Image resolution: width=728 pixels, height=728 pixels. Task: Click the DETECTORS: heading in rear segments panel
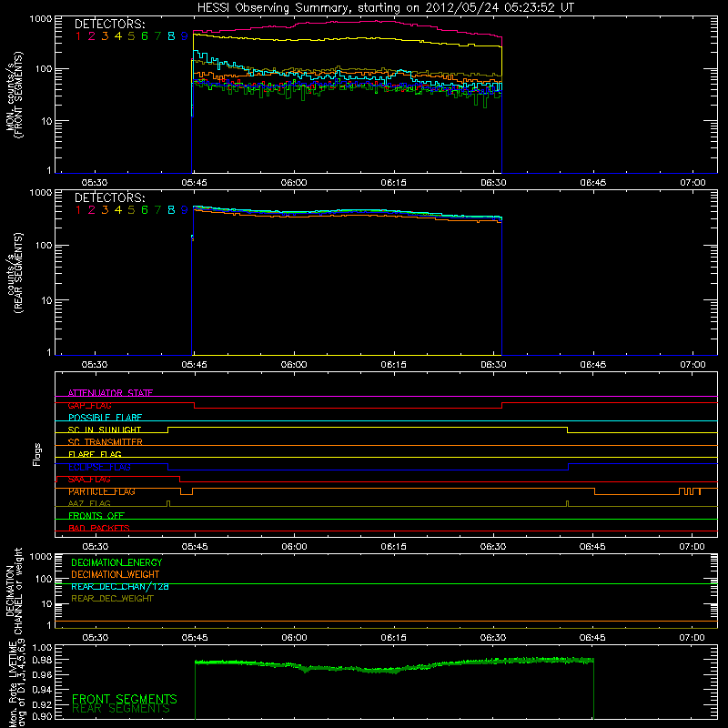point(109,197)
